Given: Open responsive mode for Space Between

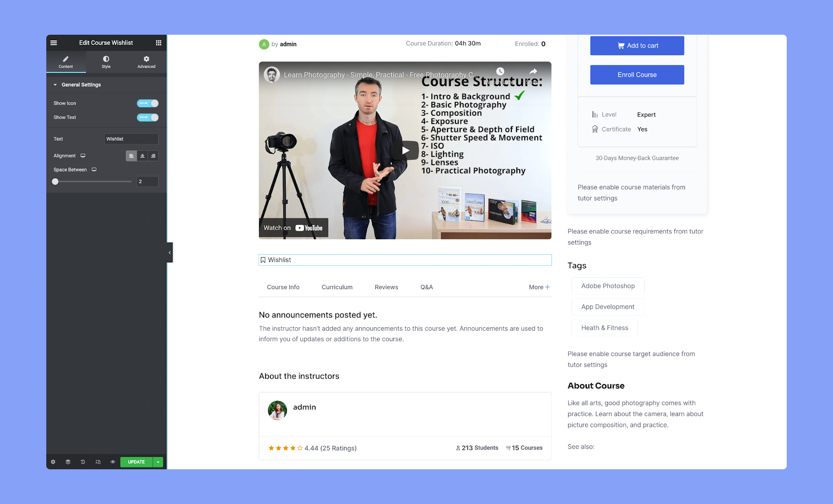Looking at the screenshot, I should coord(94,170).
